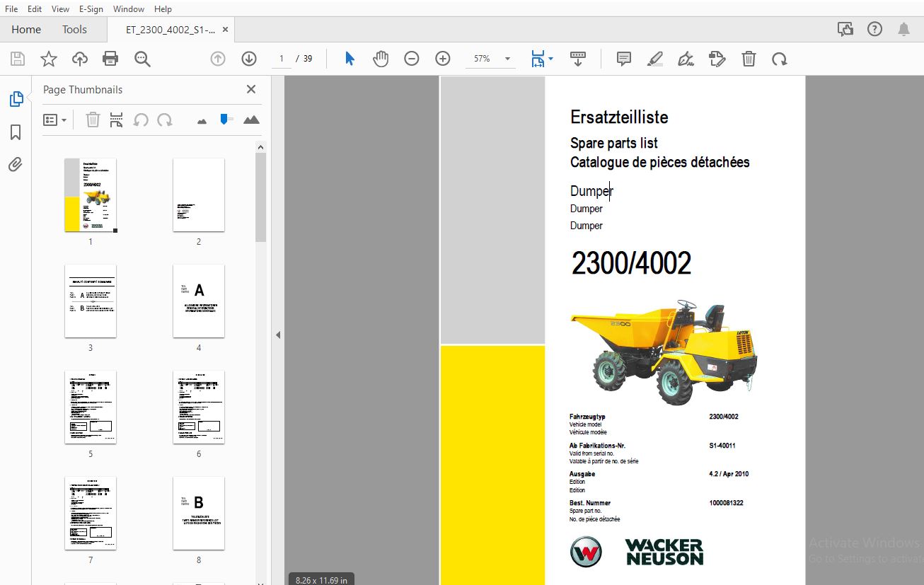Click the insert page thumbnails icon

[117, 120]
